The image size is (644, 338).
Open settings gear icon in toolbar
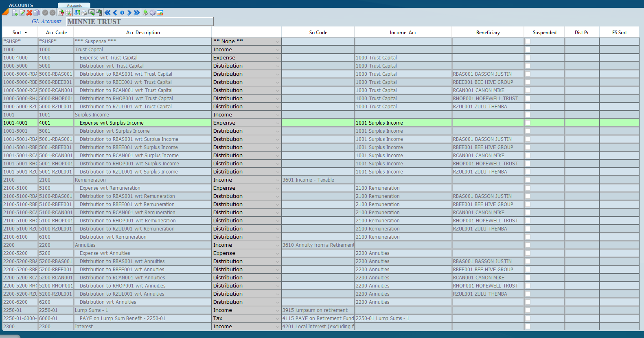click(x=152, y=13)
